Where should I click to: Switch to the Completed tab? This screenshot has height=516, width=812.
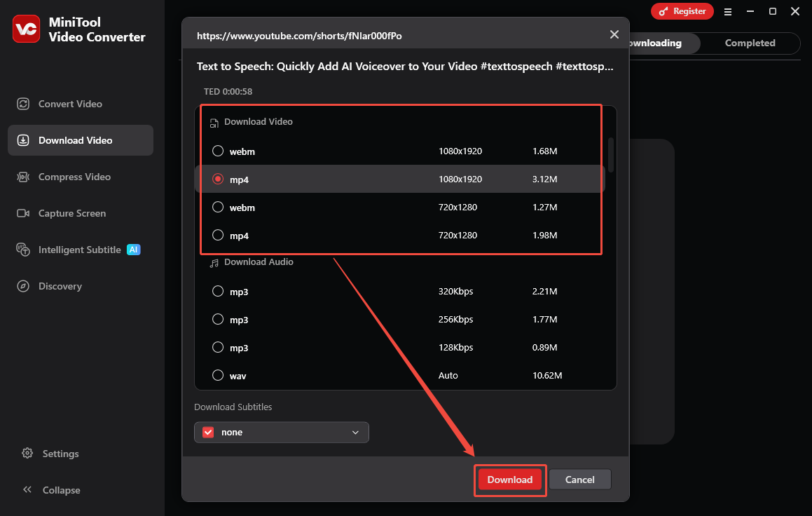click(x=749, y=43)
